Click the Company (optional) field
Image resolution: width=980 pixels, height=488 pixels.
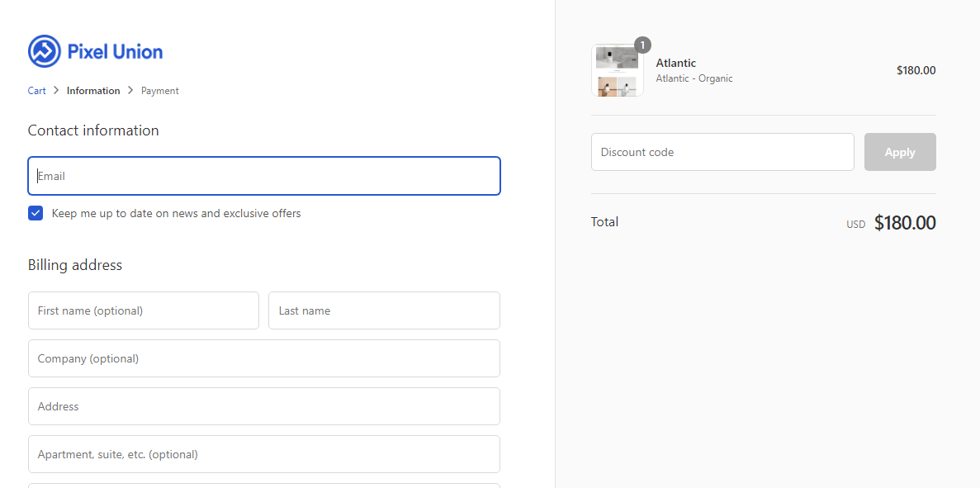tap(264, 358)
